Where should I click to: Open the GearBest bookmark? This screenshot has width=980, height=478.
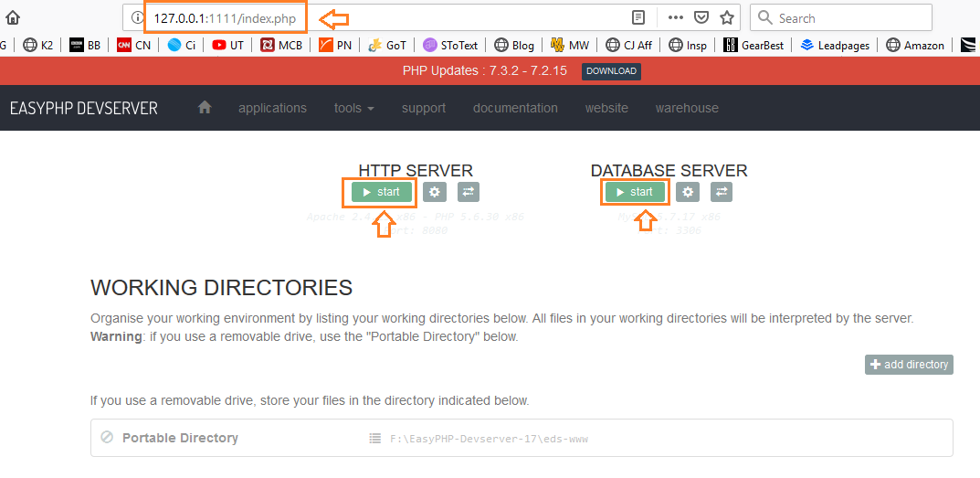coord(753,45)
